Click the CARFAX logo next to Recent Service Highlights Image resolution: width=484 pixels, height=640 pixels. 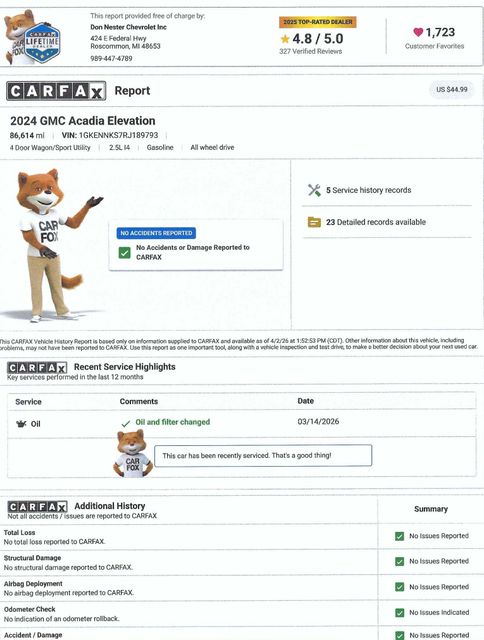pyautogui.click(x=37, y=367)
